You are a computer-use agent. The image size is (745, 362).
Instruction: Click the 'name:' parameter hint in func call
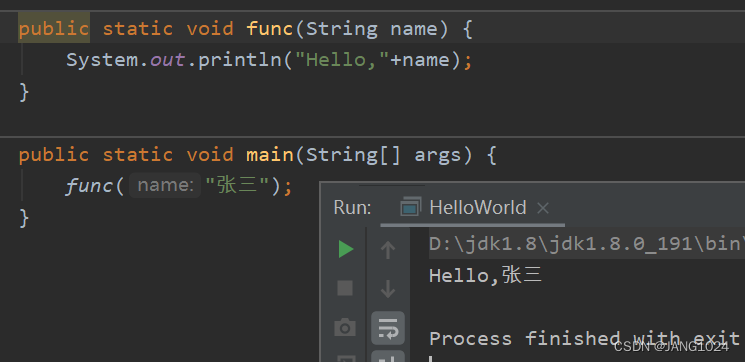click(165, 185)
